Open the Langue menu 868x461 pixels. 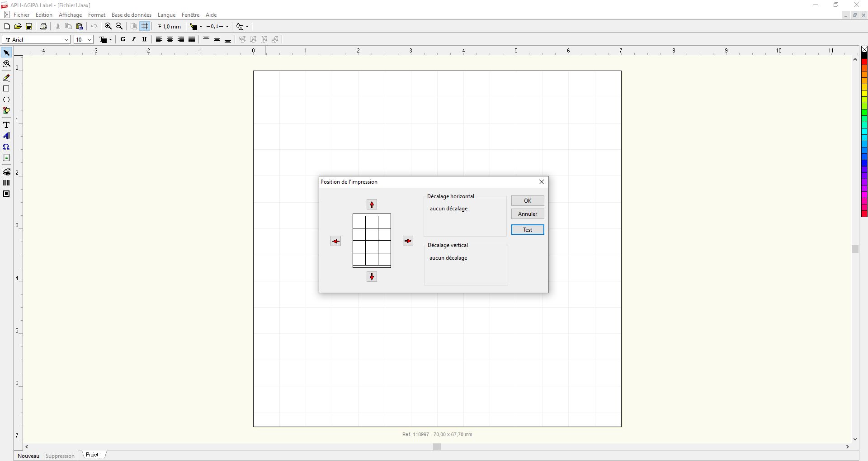coord(166,15)
